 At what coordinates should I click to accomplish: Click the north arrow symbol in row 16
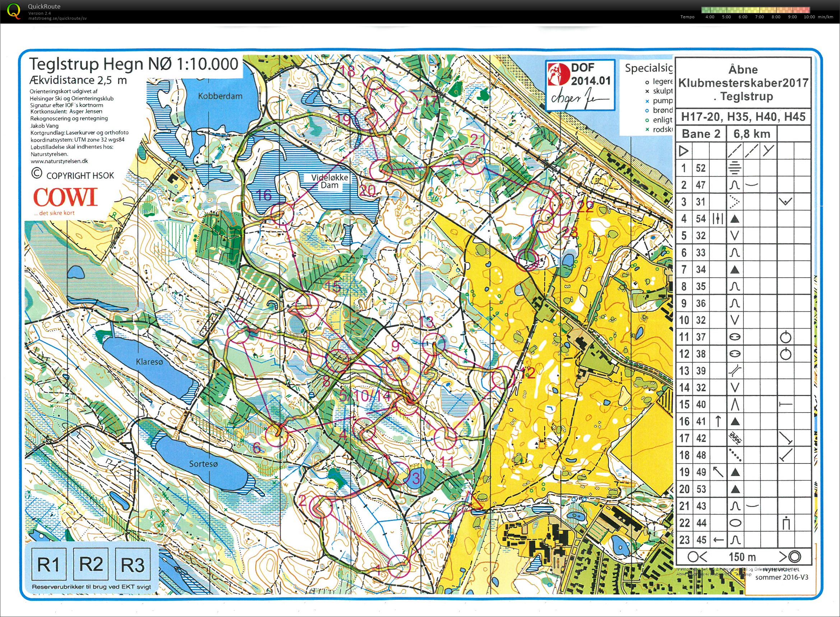click(x=718, y=421)
